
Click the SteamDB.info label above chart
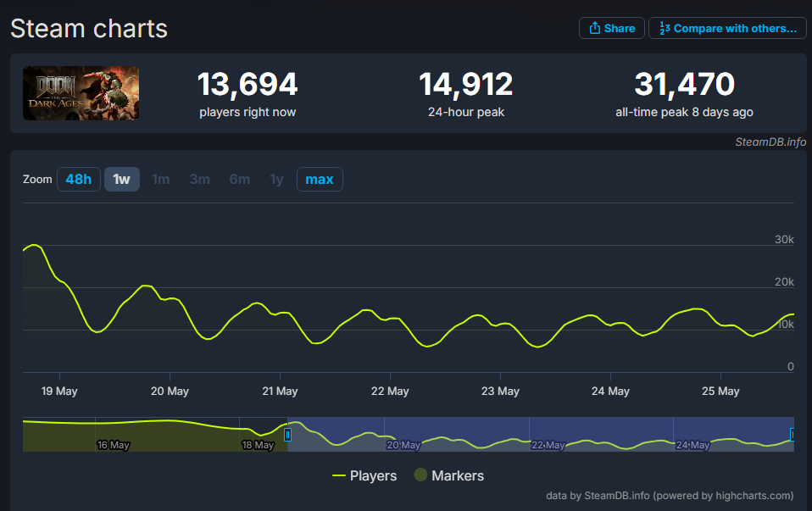point(770,142)
